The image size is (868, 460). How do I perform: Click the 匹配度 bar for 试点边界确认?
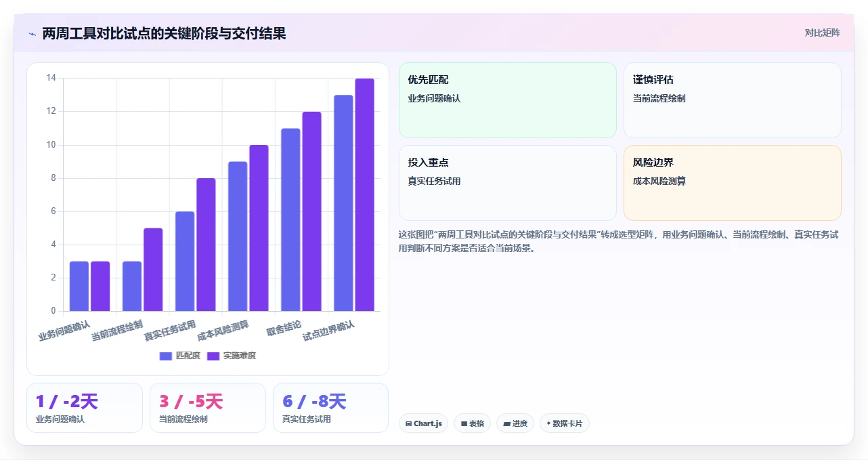click(x=343, y=203)
